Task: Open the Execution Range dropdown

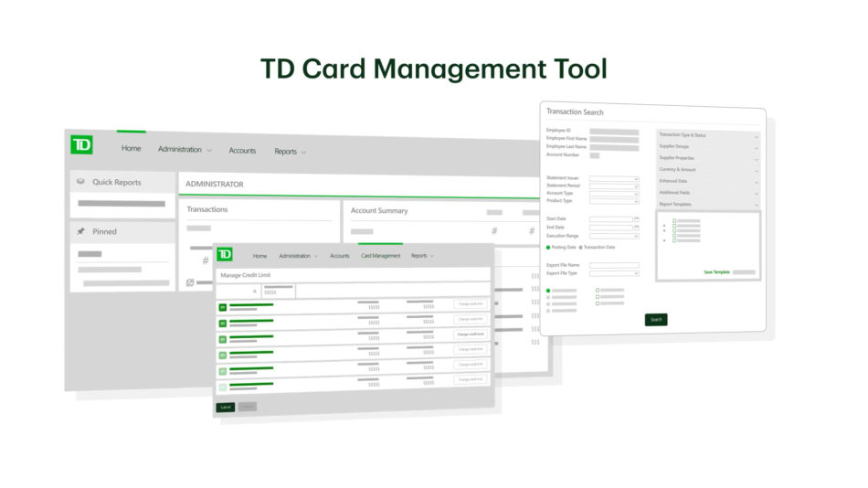Action: tap(615, 236)
